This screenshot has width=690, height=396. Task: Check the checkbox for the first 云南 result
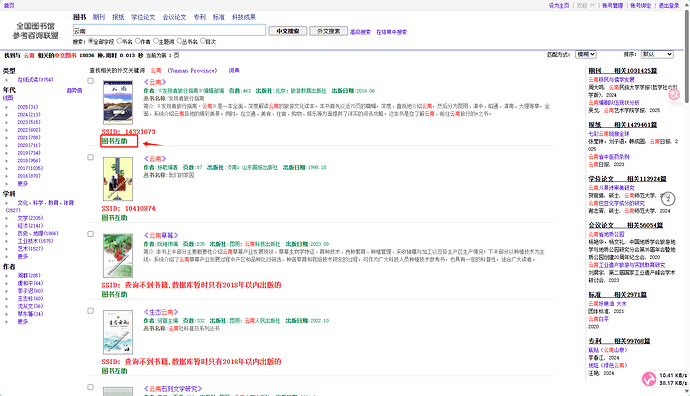pos(91,81)
